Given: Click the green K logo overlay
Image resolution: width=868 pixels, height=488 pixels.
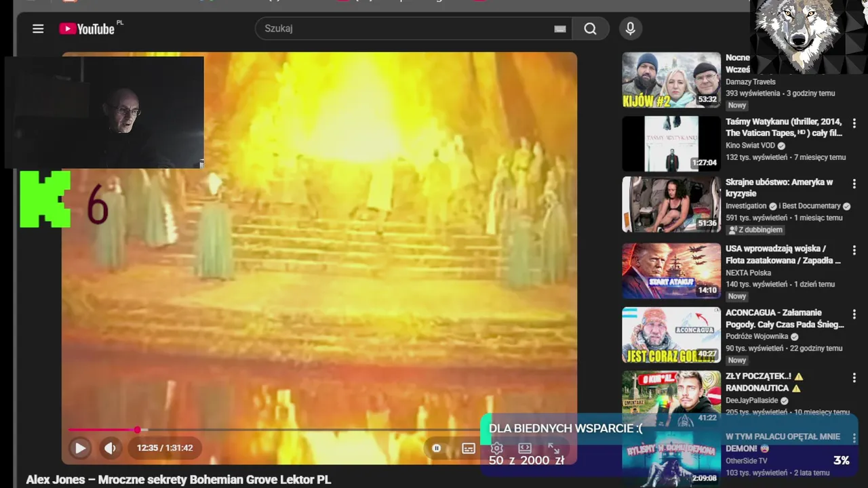Looking at the screenshot, I should pyautogui.click(x=45, y=199).
